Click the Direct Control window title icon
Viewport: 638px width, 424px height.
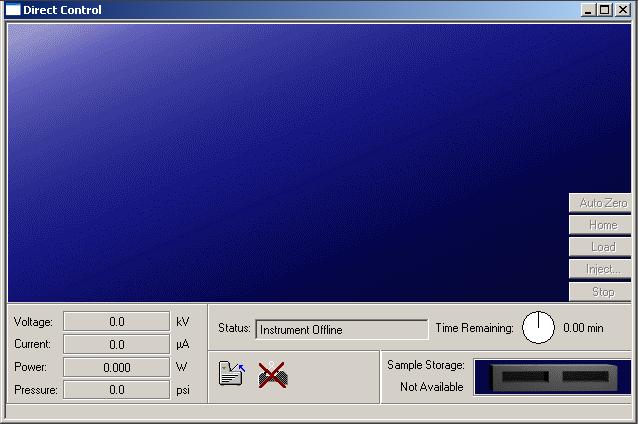[13, 9]
